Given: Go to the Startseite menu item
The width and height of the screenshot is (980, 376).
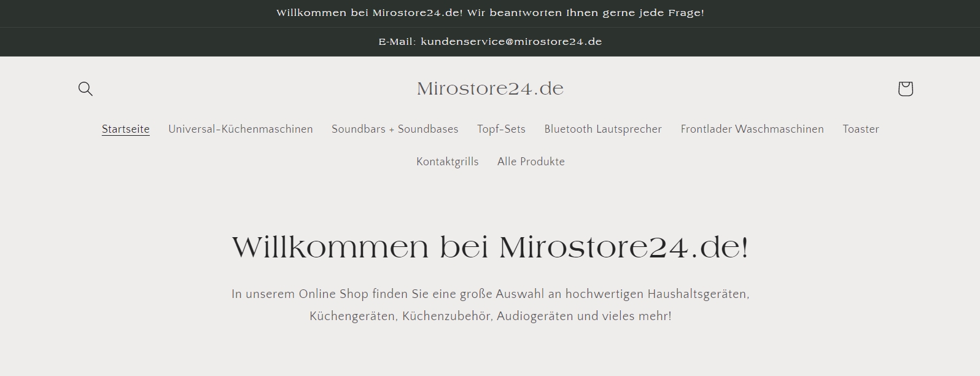Looking at the screenshot, I should click(x=126, y=129).
